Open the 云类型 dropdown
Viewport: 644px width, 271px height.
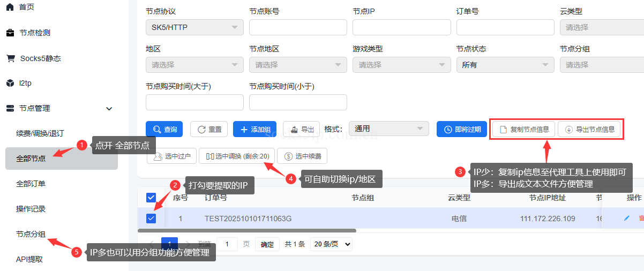tap(602, 27)
